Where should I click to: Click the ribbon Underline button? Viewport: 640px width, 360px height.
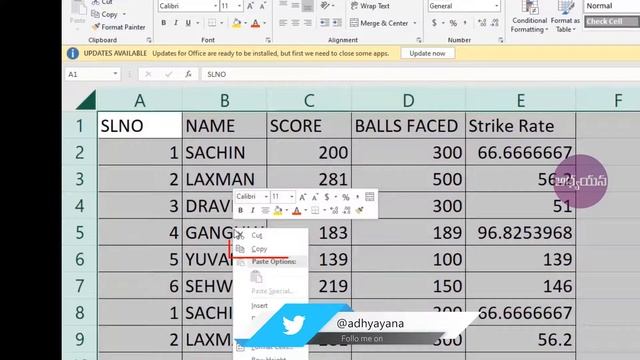(x=188, y=23)
